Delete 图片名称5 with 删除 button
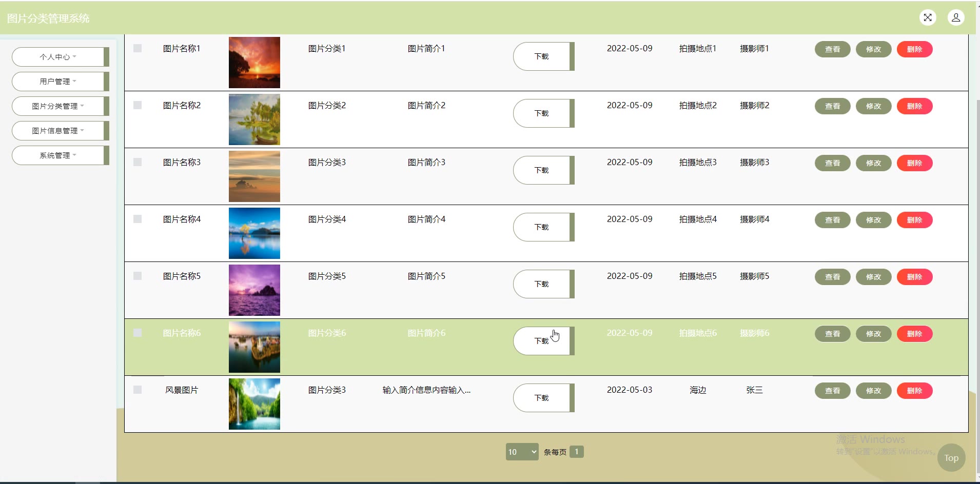980x484 pixels. click(x=915, y=277)
